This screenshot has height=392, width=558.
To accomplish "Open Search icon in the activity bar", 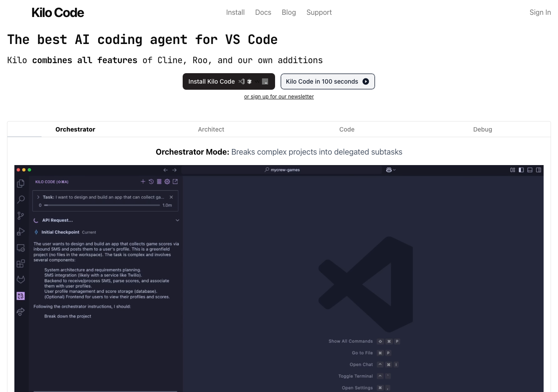I will [x=20, y=199].
